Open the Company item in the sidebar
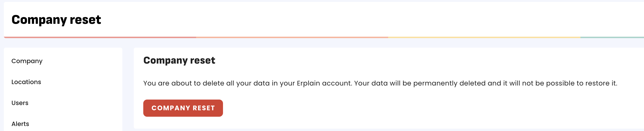 pos(27,61)
